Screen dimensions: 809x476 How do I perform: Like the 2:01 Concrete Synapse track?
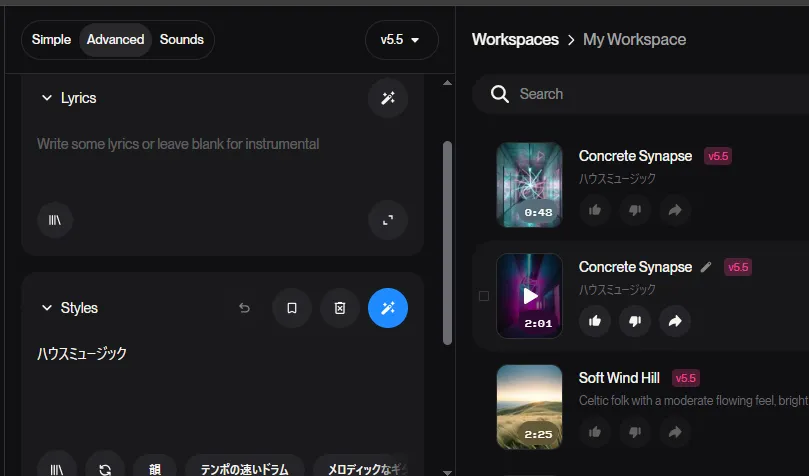pyautogui.click(x=595, y=321)
